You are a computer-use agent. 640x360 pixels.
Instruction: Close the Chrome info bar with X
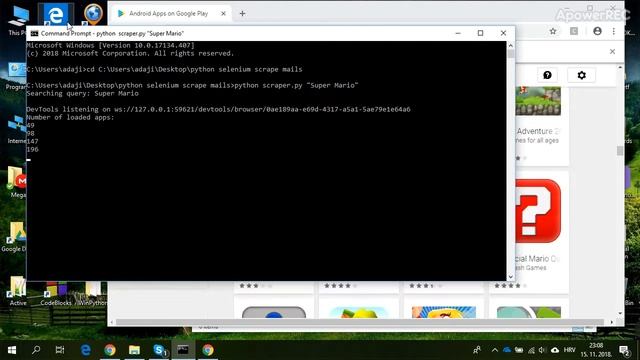pos(612,51)
